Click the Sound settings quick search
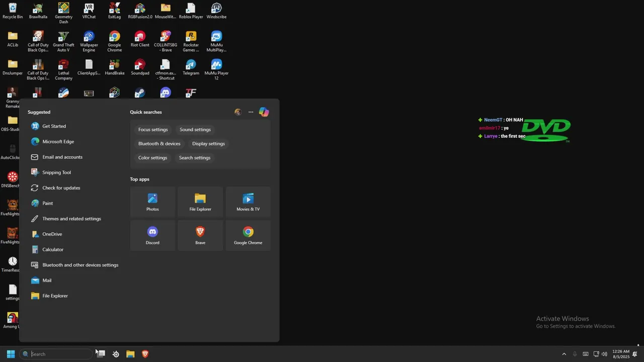Viewport: 644px width, 362px height. pos(195,130)
